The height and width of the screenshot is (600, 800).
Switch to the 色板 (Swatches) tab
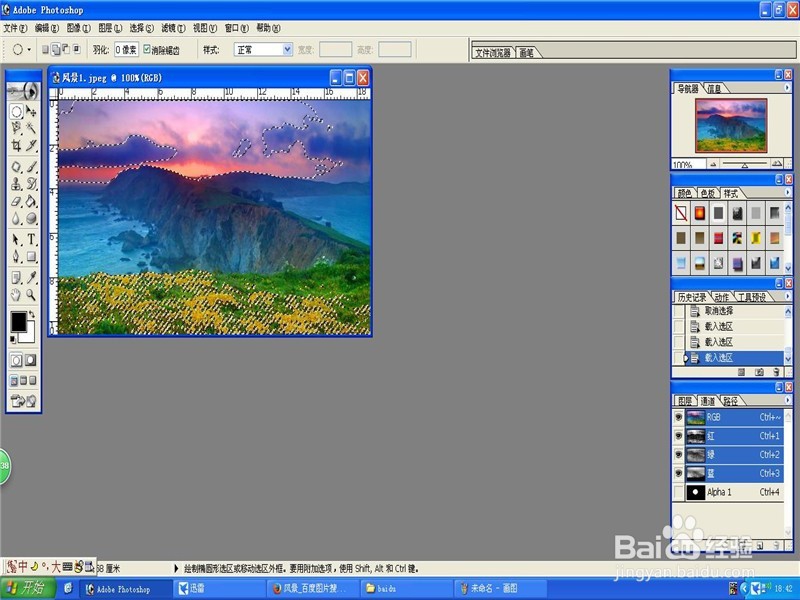(x=708, y=193)
